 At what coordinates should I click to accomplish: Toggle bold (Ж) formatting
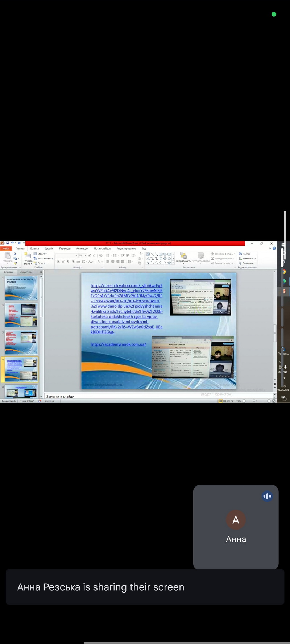click(x=58, y=262)
